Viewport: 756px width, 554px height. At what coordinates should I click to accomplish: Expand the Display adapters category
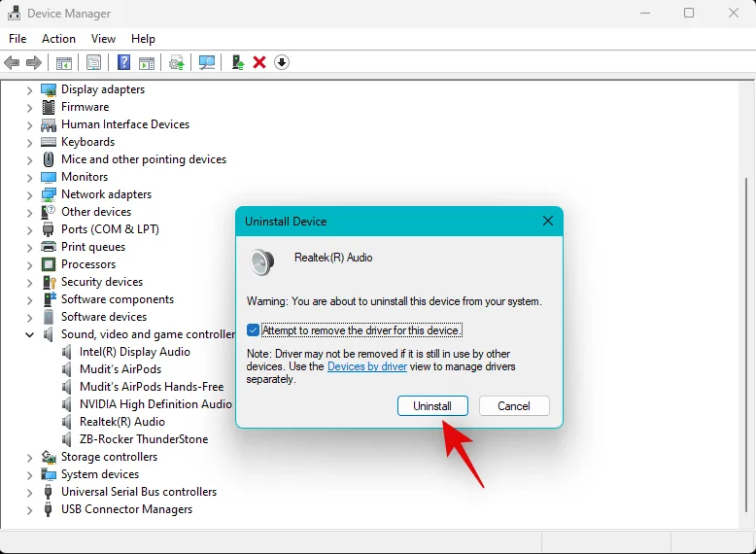[29, 89]
